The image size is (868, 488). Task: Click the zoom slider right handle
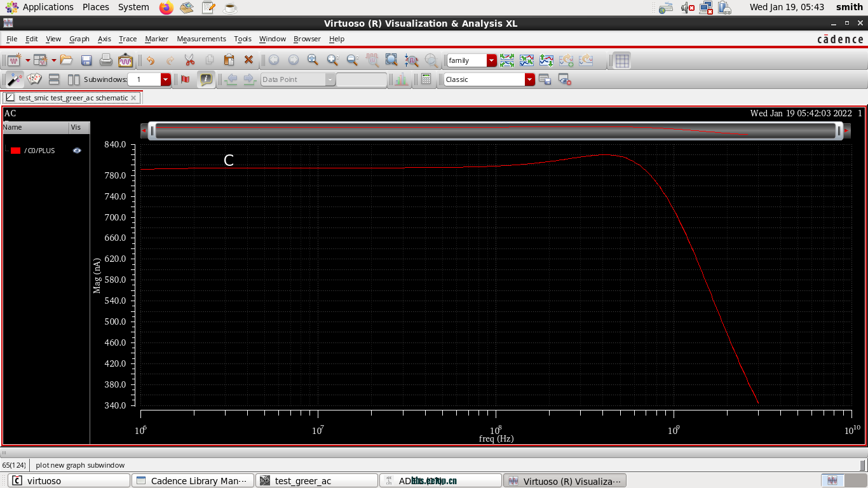click(839, 131)
